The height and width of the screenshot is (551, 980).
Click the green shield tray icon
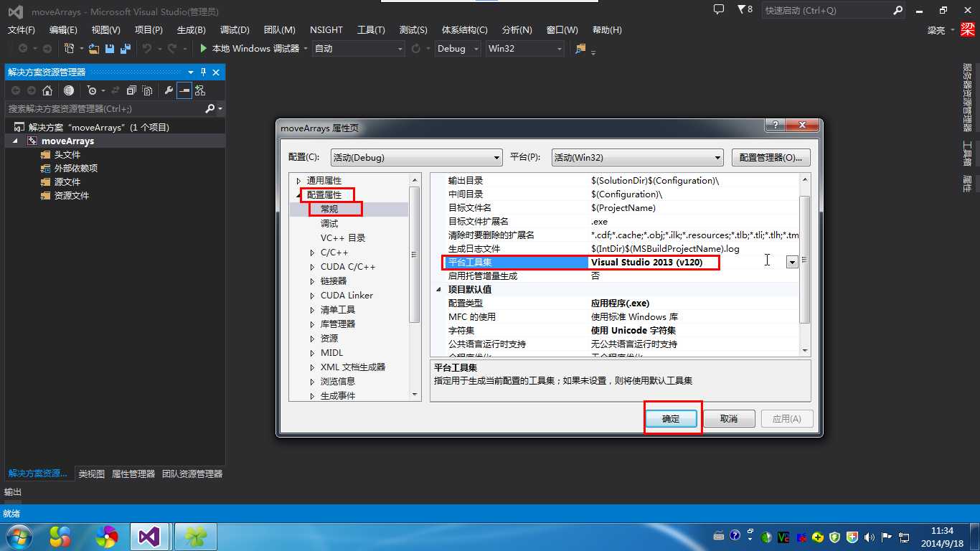(x=835, y=537)
